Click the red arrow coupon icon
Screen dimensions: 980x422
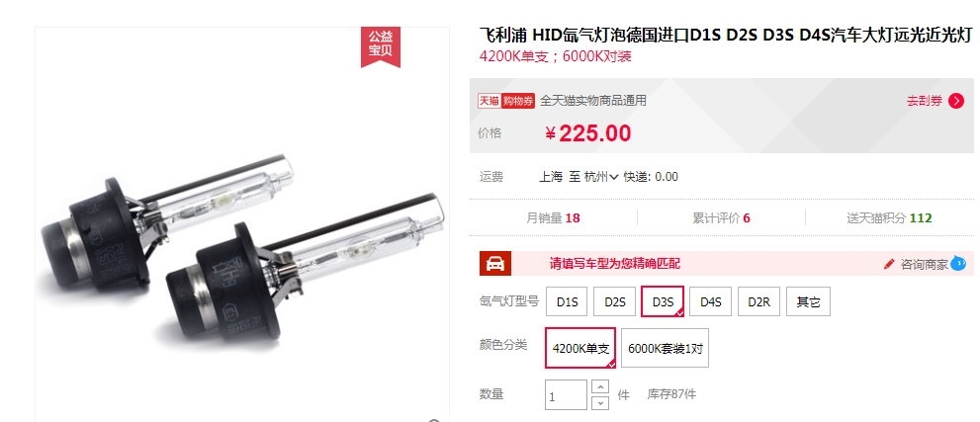coord(956,101)
